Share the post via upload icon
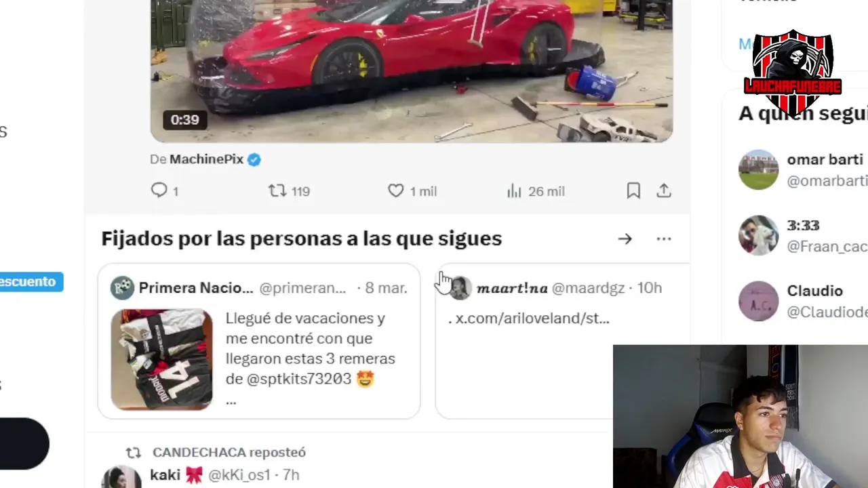The height and width of the screenshot is (488, 868). tap(664, 191)
